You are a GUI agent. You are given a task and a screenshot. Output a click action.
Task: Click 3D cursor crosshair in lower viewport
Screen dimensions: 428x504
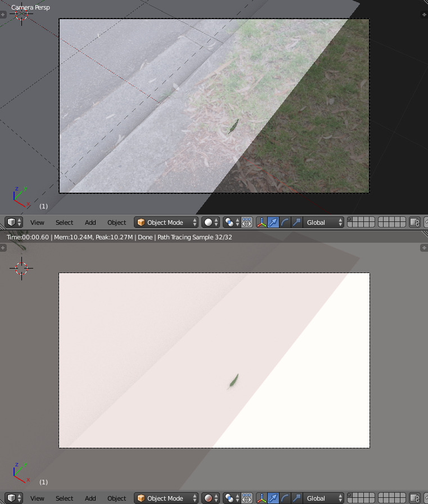21,269
